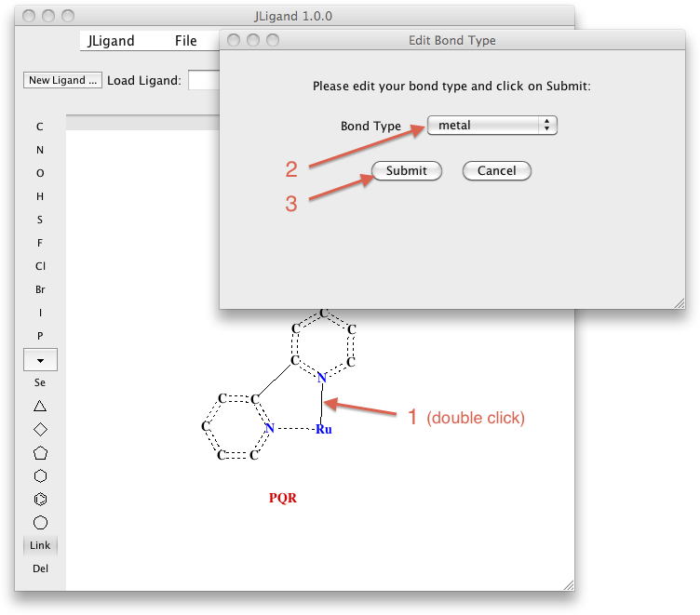Select the pentagon five-membered ring tool
This screenshot has width=700, height=615.
pos(40,453)
